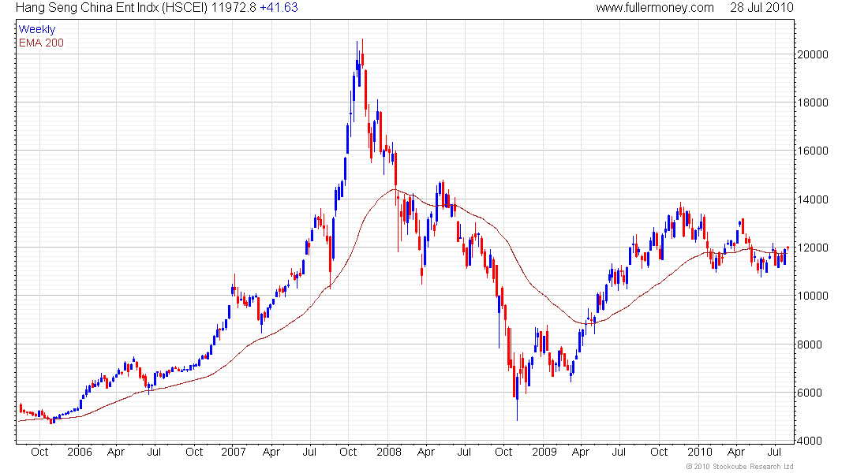Click the 2008 year label on time axis
The height and width of the screenshot is (473, 868).
coord(388,452)
